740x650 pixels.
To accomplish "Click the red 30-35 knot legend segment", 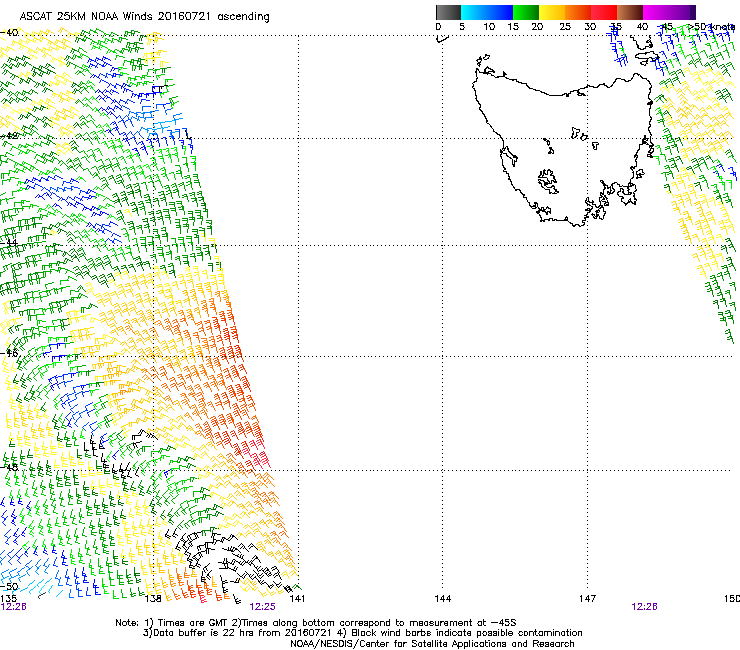I will coord(604,12).
